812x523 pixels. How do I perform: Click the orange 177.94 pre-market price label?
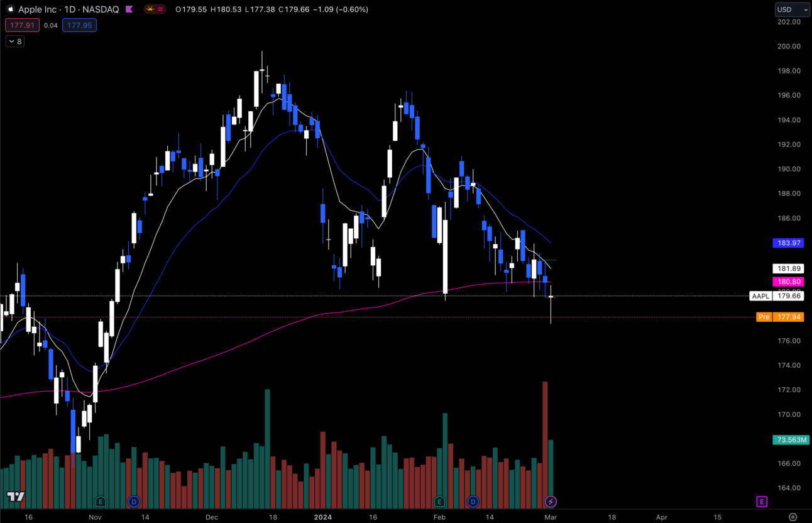pyautogui.click(x=789, y=317)
